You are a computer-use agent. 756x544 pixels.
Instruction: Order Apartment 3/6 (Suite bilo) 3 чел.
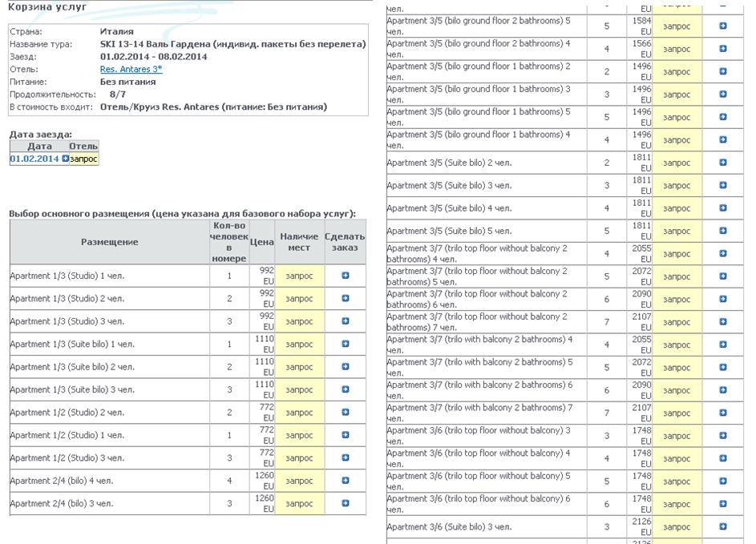tap(723, 526)
